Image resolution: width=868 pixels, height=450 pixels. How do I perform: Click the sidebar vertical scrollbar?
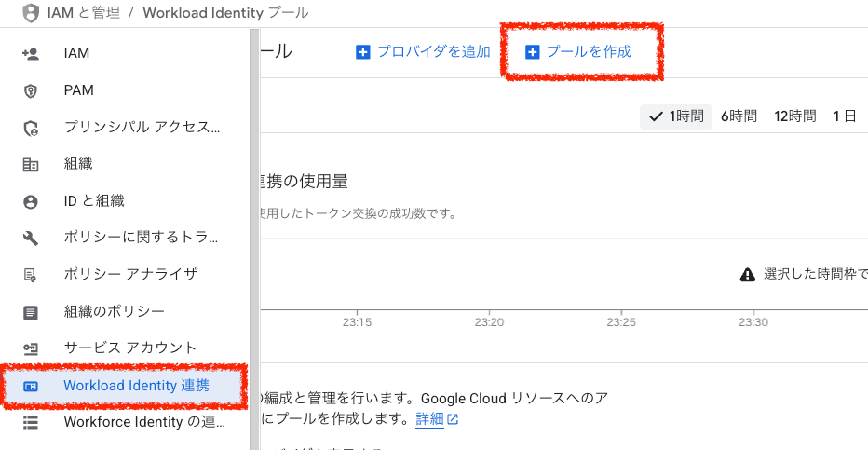pyautogui.click(x=254, y=239)
